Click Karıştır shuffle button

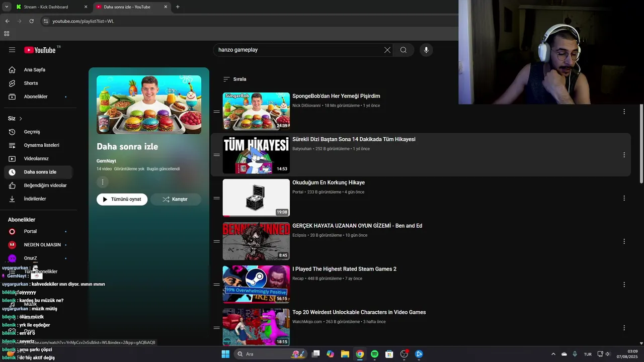pyautogui.click(x=175, y=199)
